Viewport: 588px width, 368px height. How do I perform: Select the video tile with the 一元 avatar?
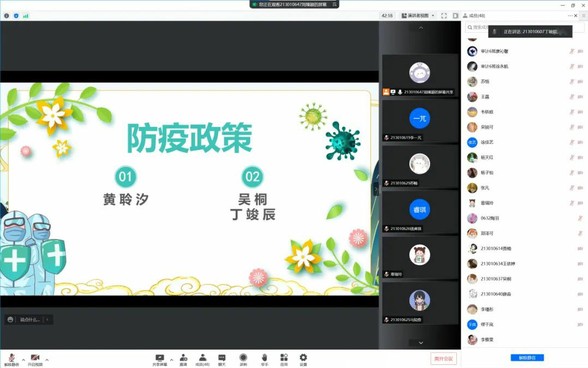419,121
